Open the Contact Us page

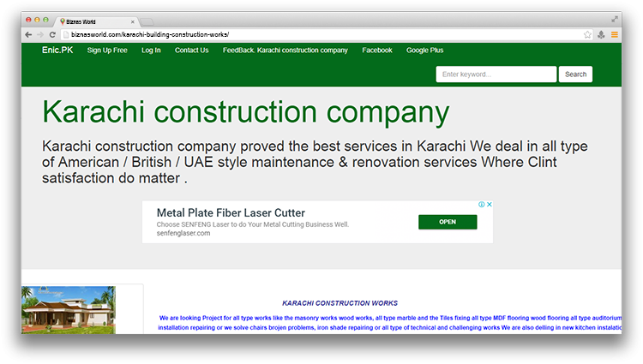(191, 51)
